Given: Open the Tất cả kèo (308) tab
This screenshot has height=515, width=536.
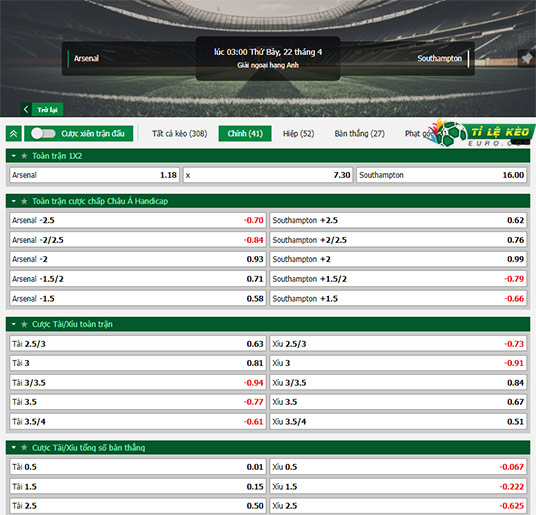Looking at the screenshot, I should point(180,134).
